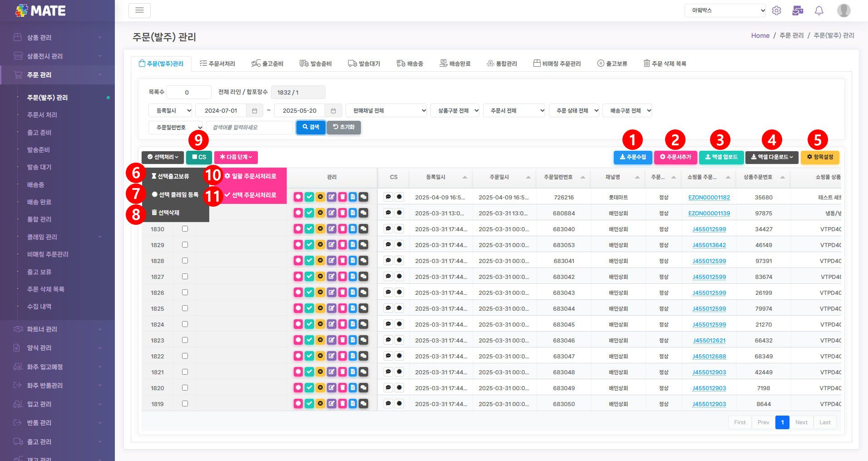
Task: Select 일괄 주문서처리로 menu option
Action: [x=250, y=176]
